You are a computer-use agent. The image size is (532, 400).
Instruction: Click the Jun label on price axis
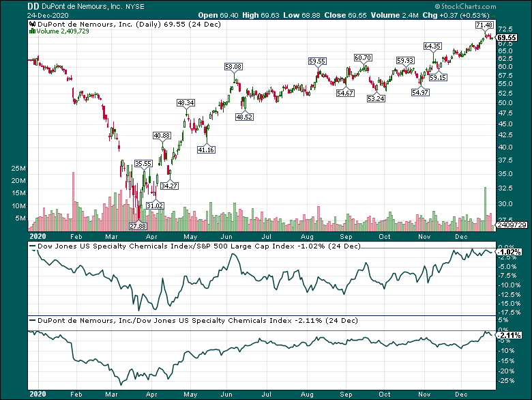pos(226,237)
